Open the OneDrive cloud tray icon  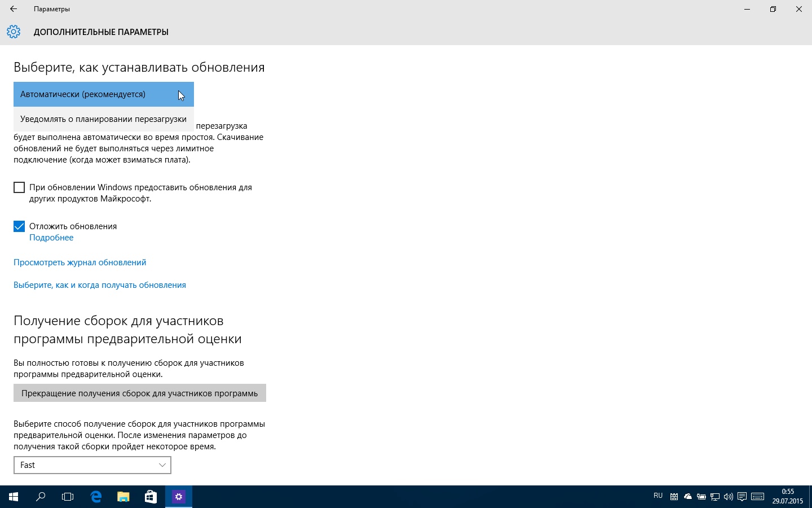tap(688, 497)
